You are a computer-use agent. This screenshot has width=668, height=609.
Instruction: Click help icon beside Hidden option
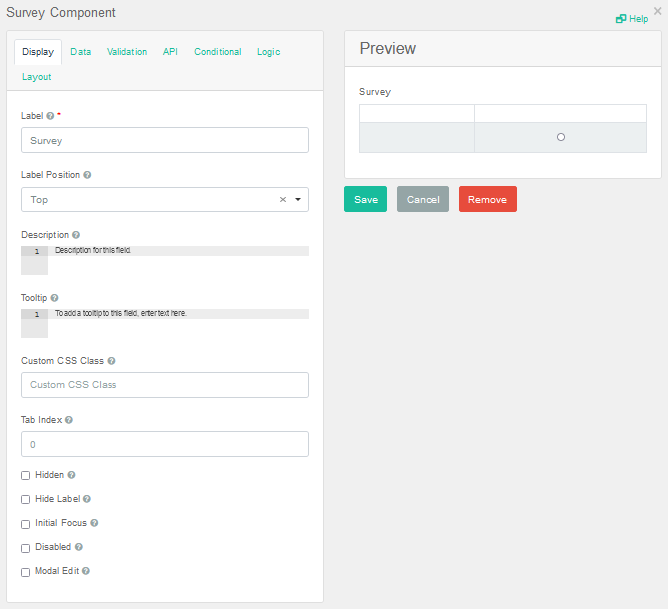click(x=71, y=475)
